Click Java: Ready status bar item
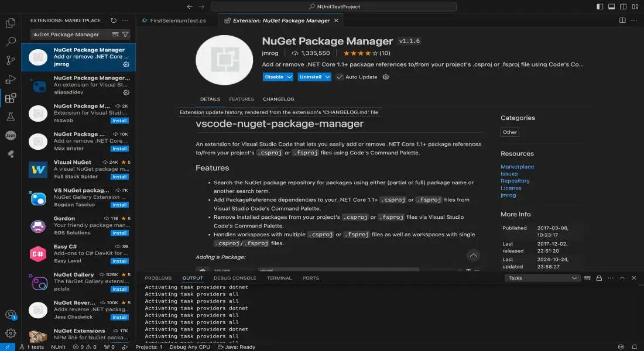 click(x=236, y=347)
